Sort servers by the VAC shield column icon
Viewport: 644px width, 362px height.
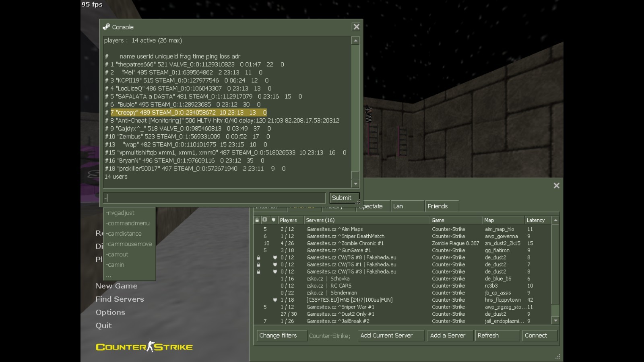click(274, 220)
